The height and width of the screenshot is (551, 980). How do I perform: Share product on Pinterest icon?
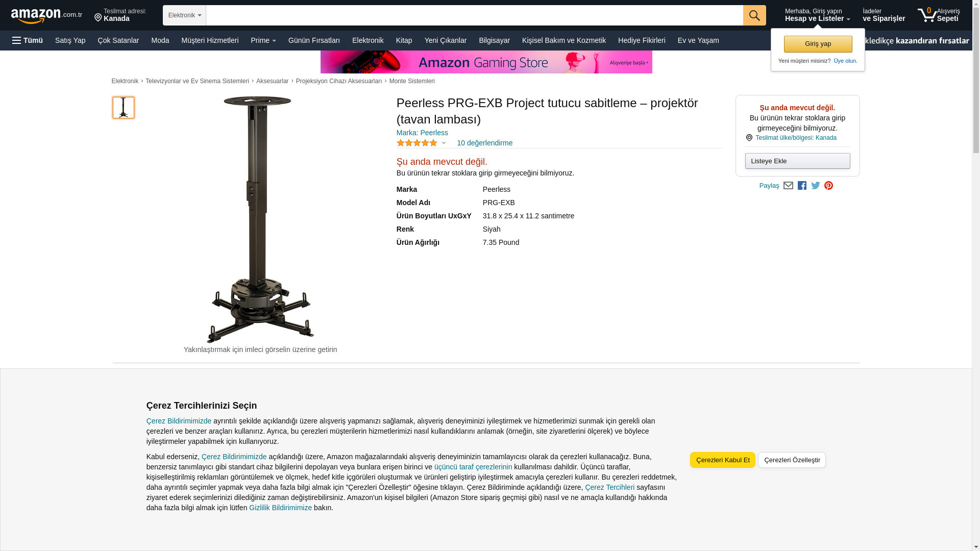[x=828, y=186]
